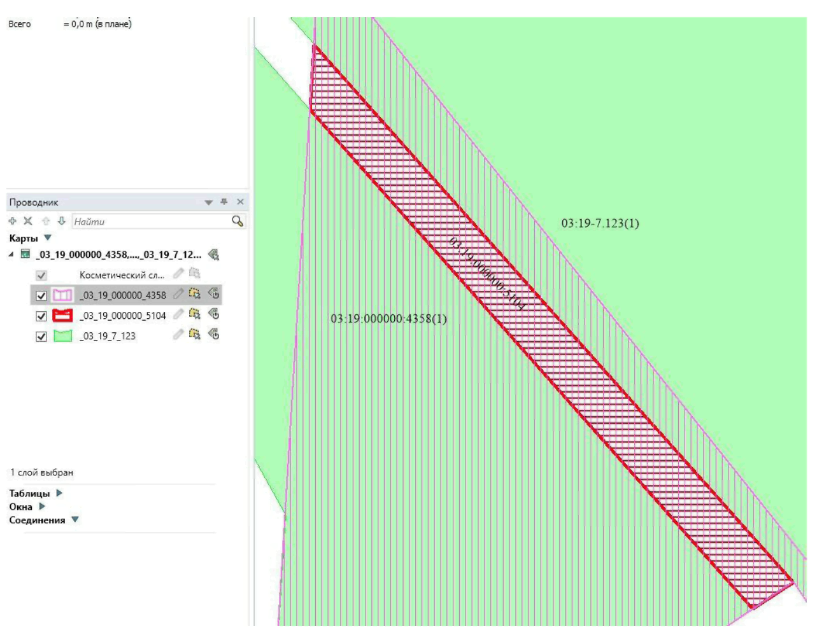Click the remove layer X icon in toolbar
824x644 pixels.
tap(28, 221)
